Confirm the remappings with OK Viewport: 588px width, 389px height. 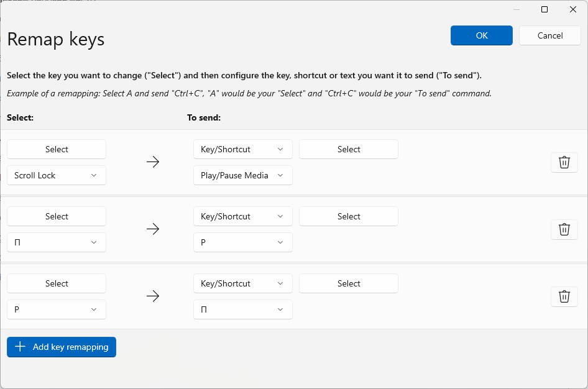481,35
